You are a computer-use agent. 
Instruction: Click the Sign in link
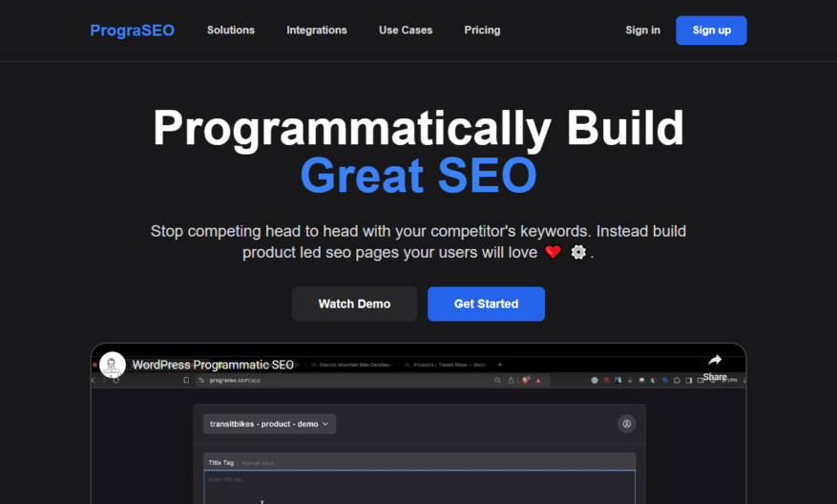point(642,31)
